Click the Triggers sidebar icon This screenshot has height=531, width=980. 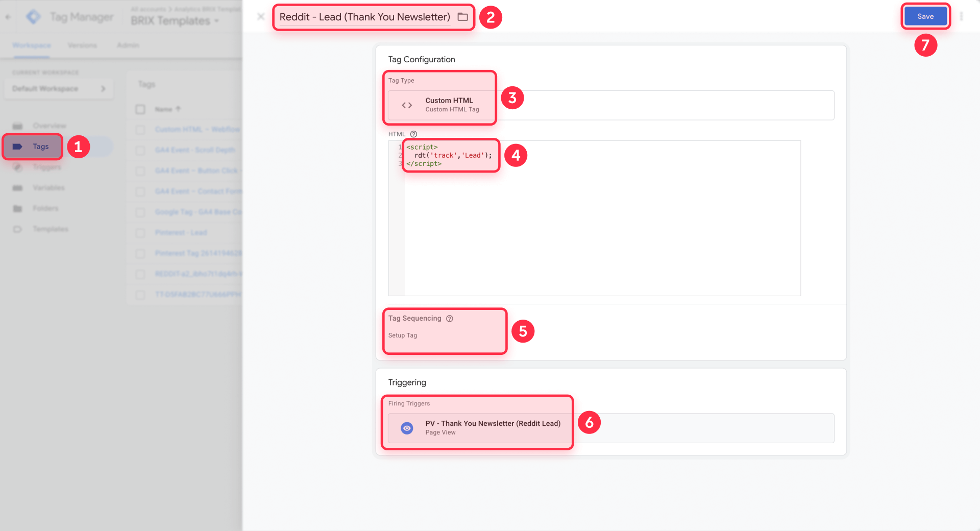(x=17, y=167)
